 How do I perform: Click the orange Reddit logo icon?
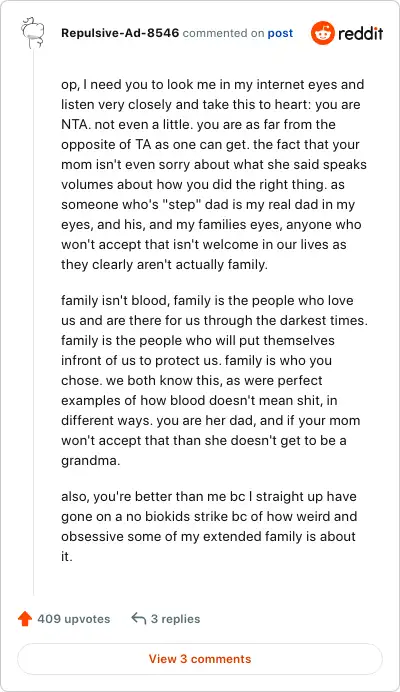323,33
